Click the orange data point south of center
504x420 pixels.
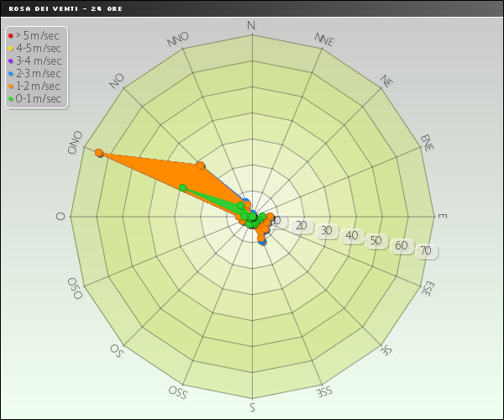tap(261, 238)
